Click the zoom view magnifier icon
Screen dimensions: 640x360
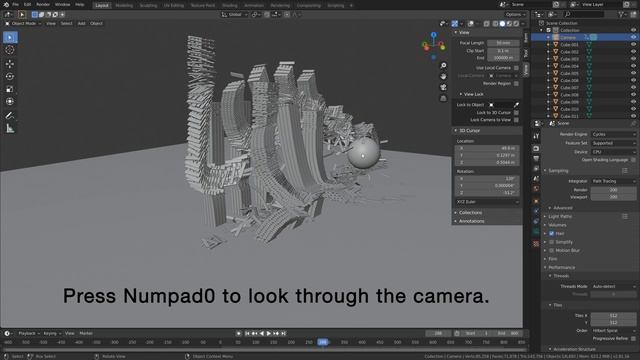(x=443, y=65)
